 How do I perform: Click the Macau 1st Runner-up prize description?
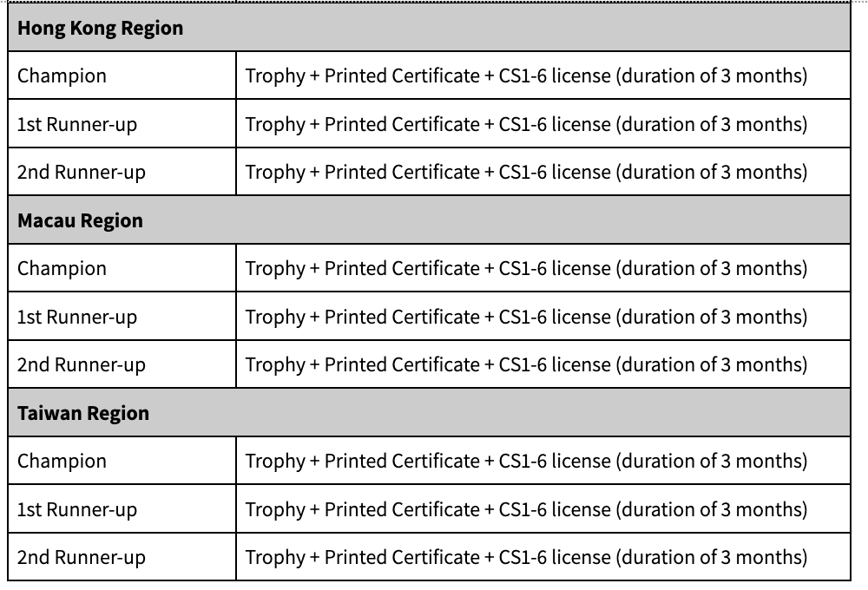526,317
